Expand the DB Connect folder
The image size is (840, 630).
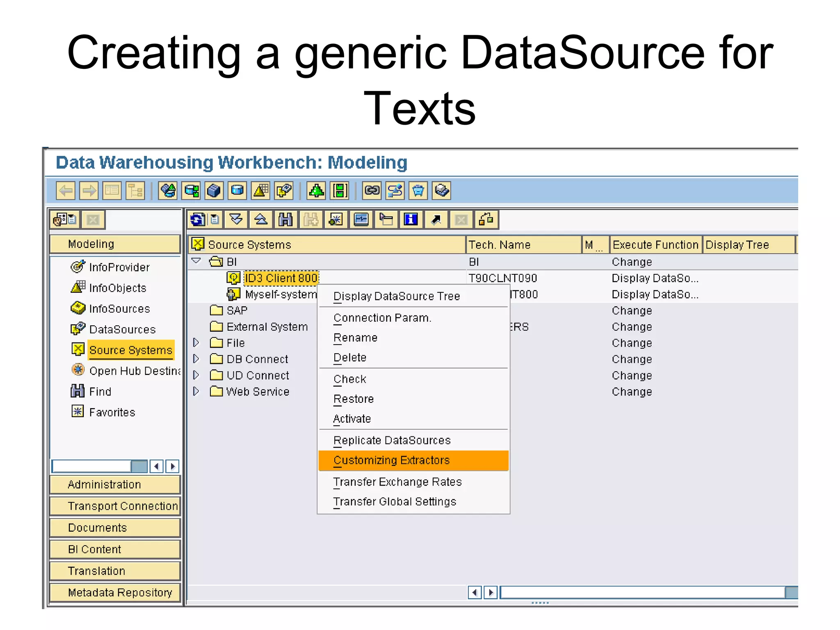tap(196, 359)
